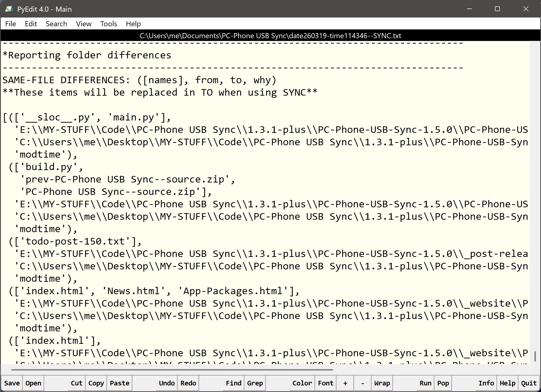Toggle line Wrap mode
Image resolution: width=541 pixels, height=392 pixels.
(x=382, y=383)
